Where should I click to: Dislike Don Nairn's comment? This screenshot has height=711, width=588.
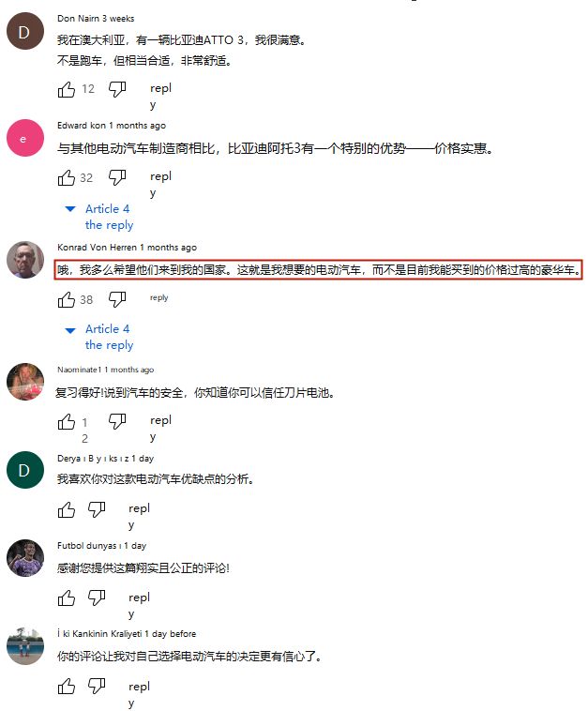click(117, 89)
